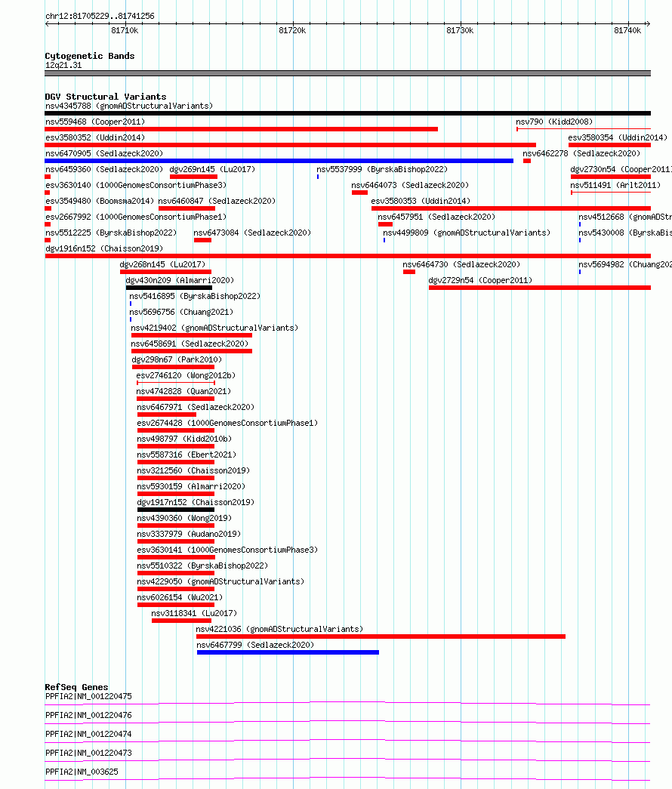
Task: Click the blue nsv6467799 (Sedlazeck2020) bar
Action: (288, 652)
